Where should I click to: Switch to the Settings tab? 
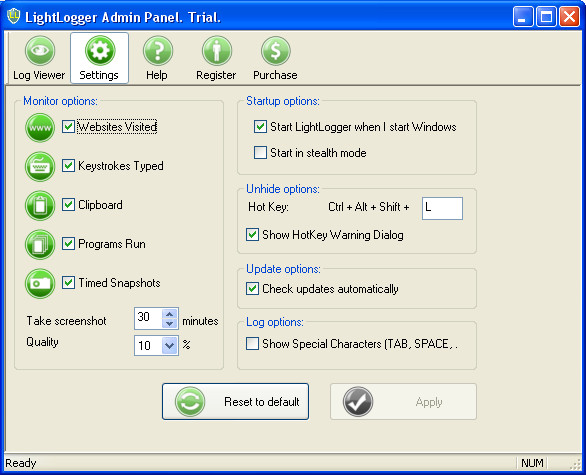pos(99,58)
